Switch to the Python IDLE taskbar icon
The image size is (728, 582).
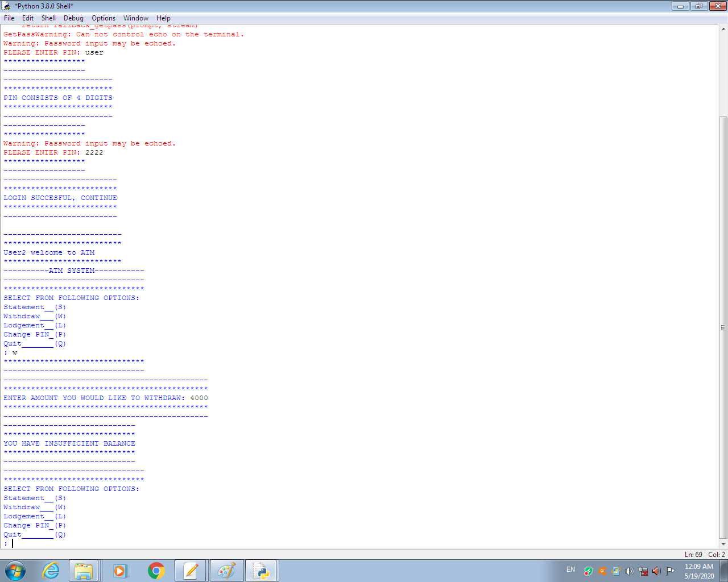pyautogui.click(x=261, y=571)
